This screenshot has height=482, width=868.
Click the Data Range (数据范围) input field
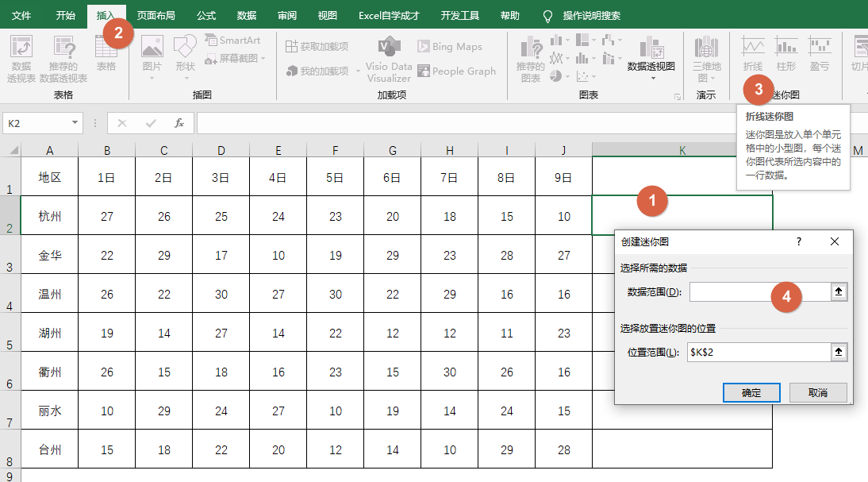coord(760,291)
